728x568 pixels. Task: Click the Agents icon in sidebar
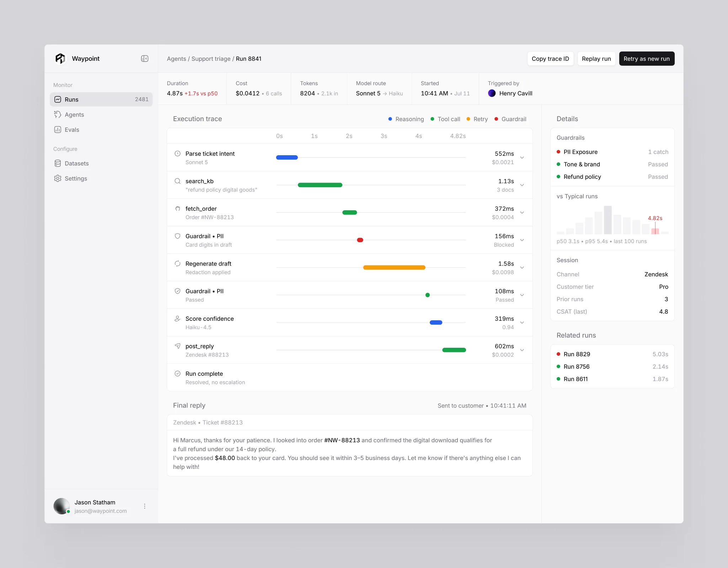tap(58, 114)
